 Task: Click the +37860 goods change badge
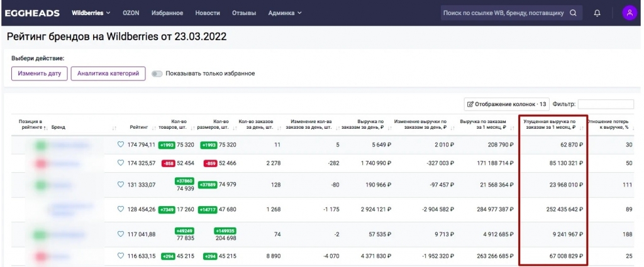[184, 181]
